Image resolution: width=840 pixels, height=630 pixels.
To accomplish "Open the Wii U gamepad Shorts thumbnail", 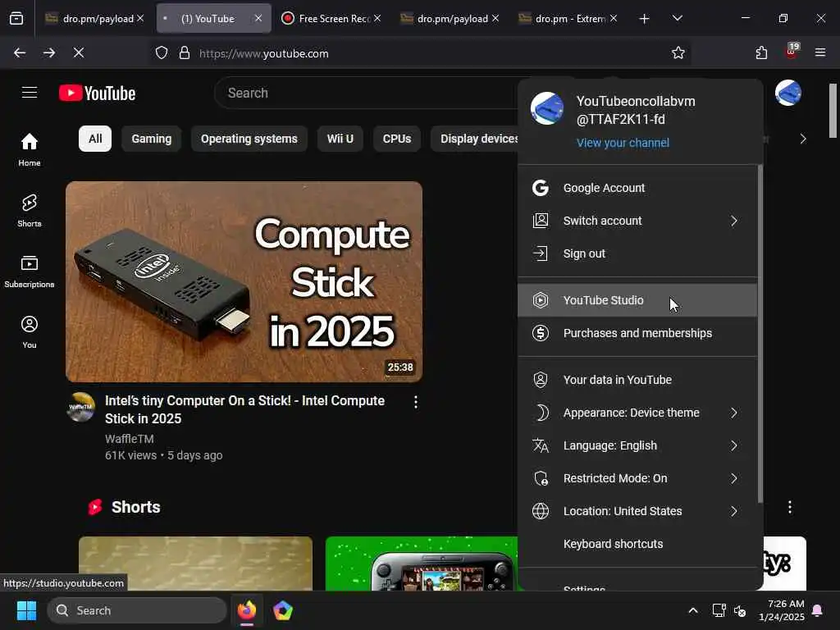I will point(422,564).
